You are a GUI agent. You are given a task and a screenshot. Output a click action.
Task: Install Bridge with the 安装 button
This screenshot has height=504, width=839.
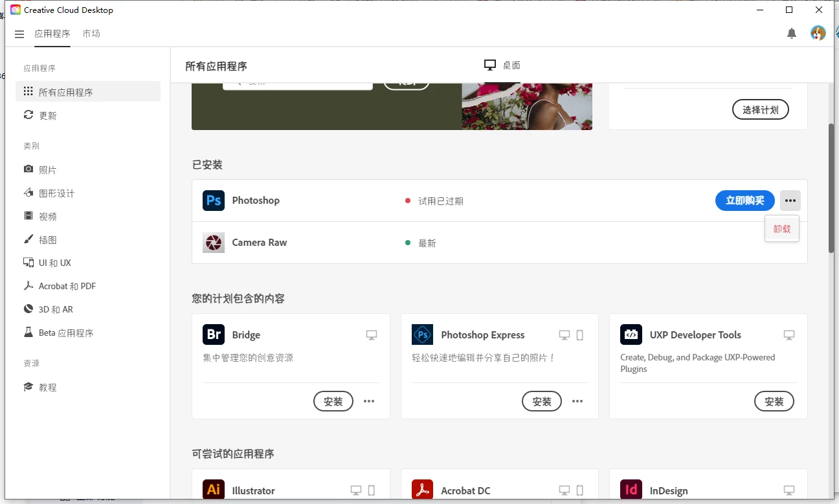(x=333, y=401)
